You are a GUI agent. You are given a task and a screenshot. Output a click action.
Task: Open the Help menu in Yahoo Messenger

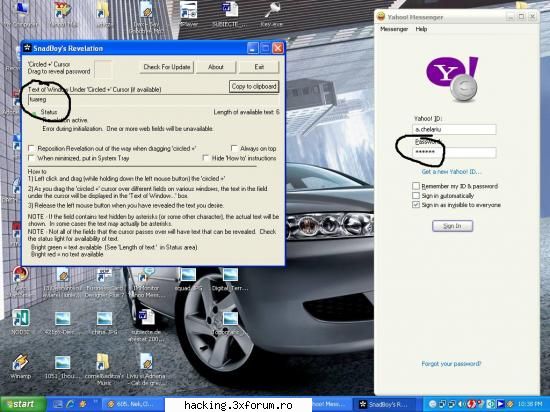click(421, 29)
